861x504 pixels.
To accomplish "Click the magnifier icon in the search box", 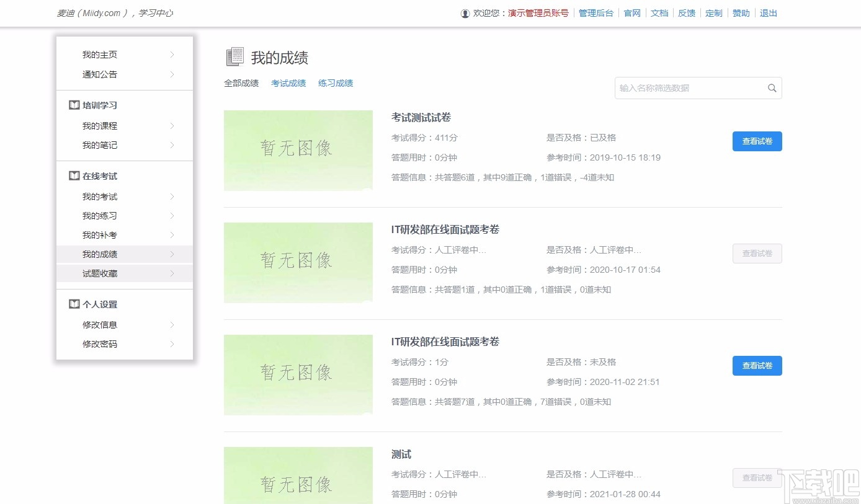I will [772, 88].
